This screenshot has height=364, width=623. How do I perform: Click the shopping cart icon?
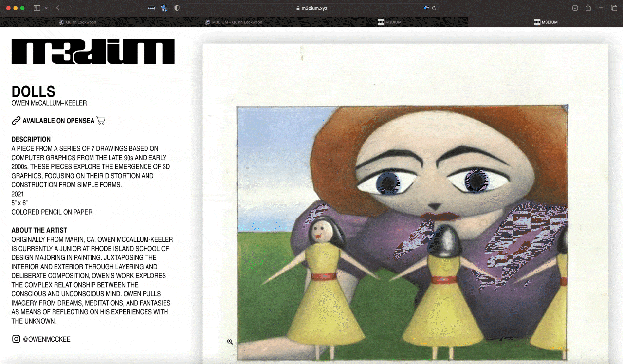pyautogui.click(x=101, y=120)
